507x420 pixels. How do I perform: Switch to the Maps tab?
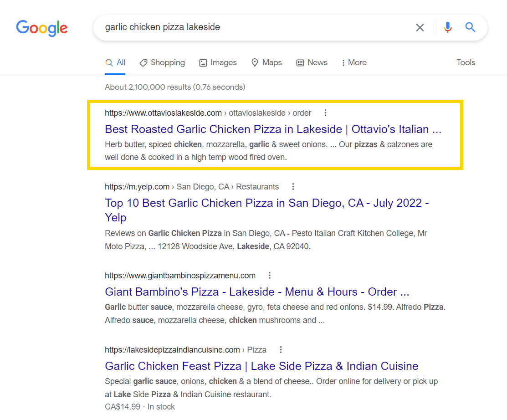(266, 63)
